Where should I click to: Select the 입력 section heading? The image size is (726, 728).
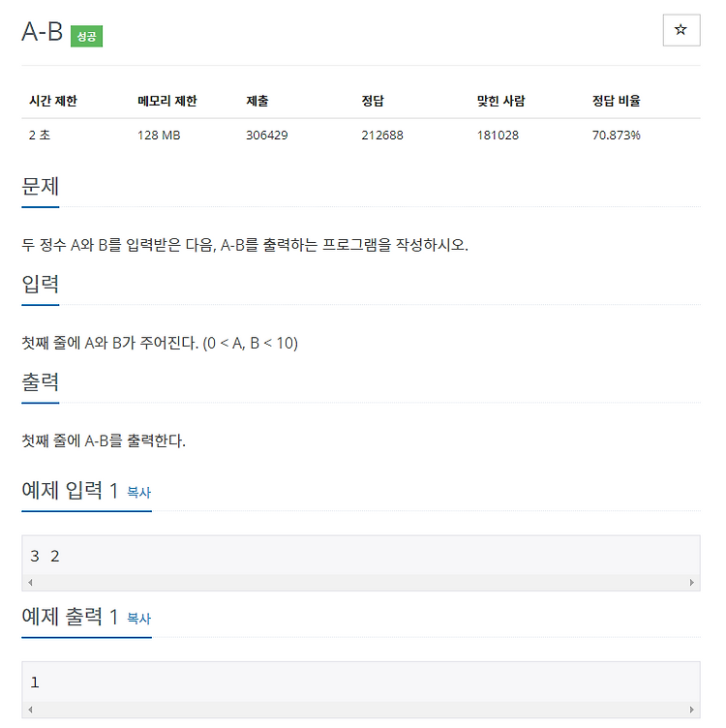(41, 284)
